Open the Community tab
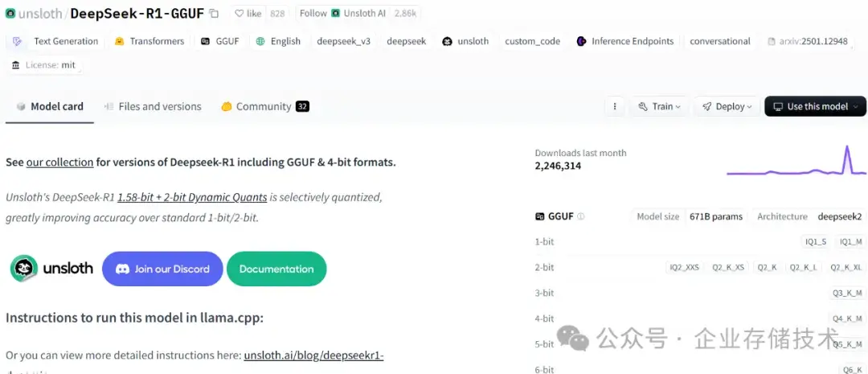 click(264, 106)
